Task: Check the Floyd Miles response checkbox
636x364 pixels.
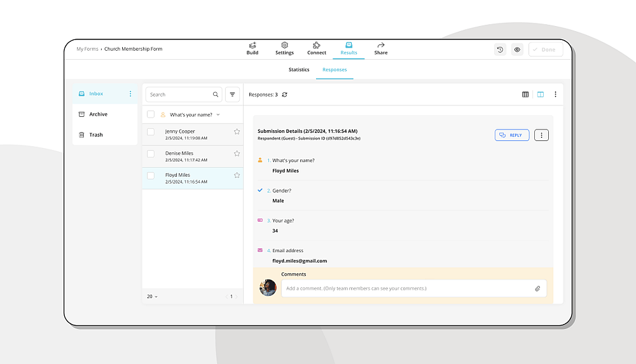Action: tap(151, 175)
